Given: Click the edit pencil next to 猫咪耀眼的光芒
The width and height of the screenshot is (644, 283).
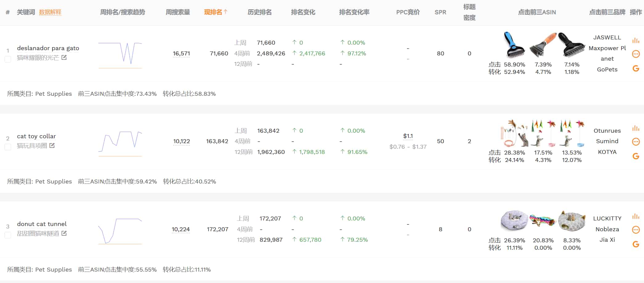Looking at the screenshot, I should 64,57.
